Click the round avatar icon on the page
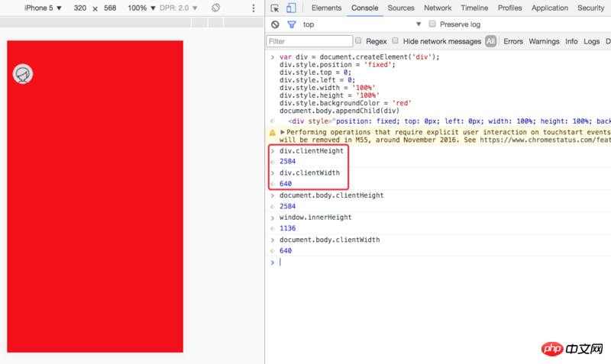The width and height of the screenshot is (611, 364). [23, 74]
